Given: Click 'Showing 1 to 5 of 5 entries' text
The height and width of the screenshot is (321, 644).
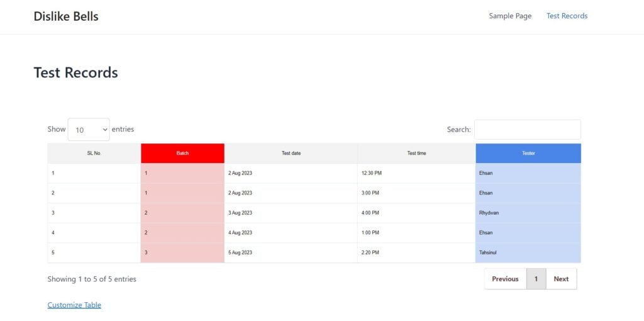Looking at the screenshot, I should 92,279.
